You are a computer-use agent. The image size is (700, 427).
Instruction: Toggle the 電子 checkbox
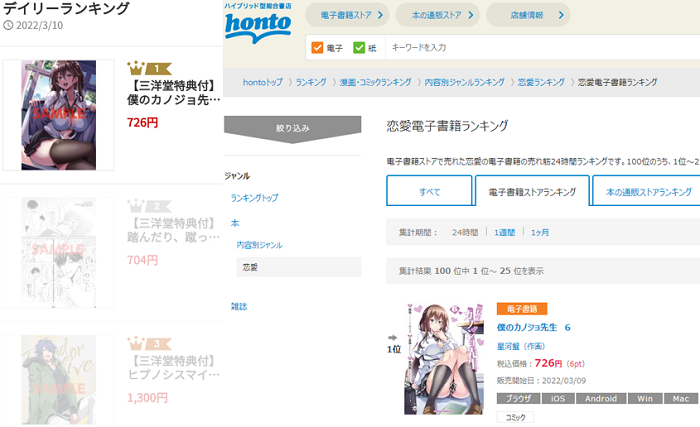coord(317,47)
